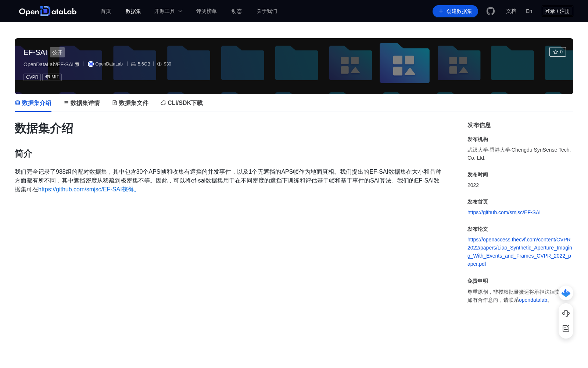Go to 首页 in navigation
This screenshot has height=368, width=588.
point(106,11)
